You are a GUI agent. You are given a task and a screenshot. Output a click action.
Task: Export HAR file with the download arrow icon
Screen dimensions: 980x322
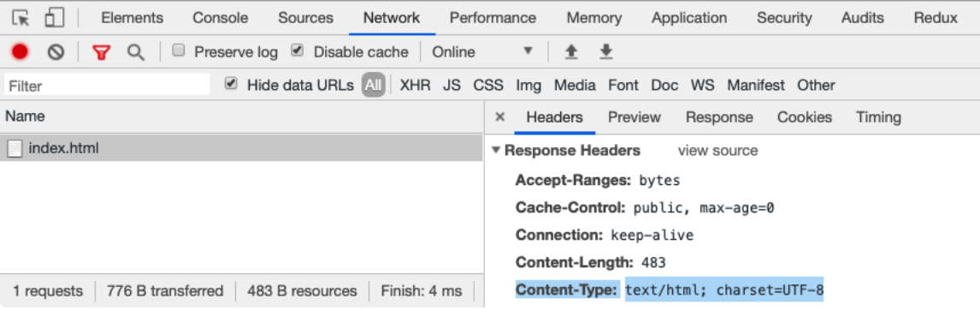point(605,52)
